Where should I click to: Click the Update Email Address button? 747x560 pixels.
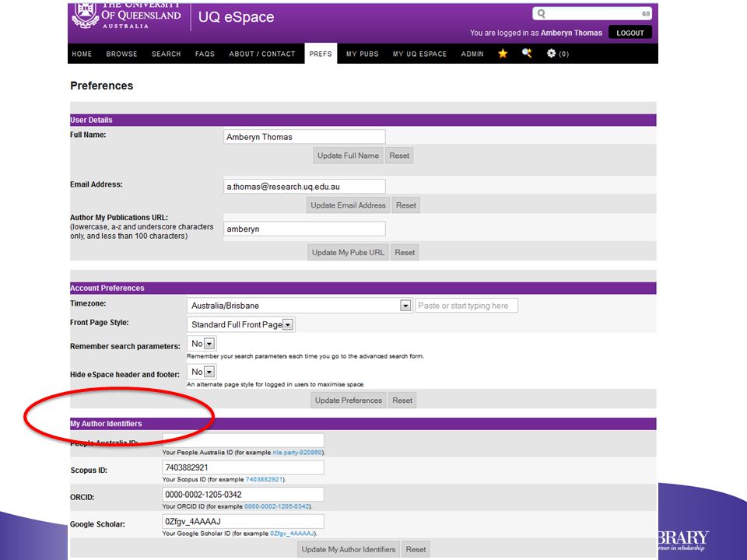(349, 205)
